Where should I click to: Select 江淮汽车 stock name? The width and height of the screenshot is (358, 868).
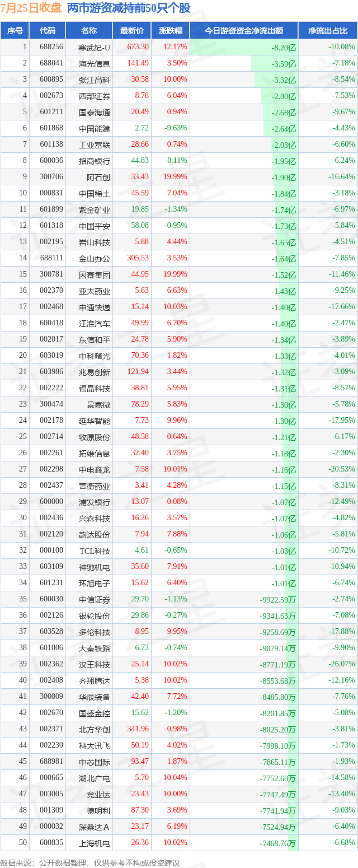point(95,323)
